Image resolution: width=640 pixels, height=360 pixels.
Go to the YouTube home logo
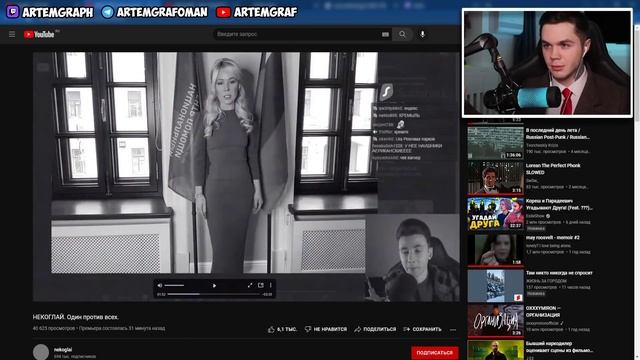39,35
